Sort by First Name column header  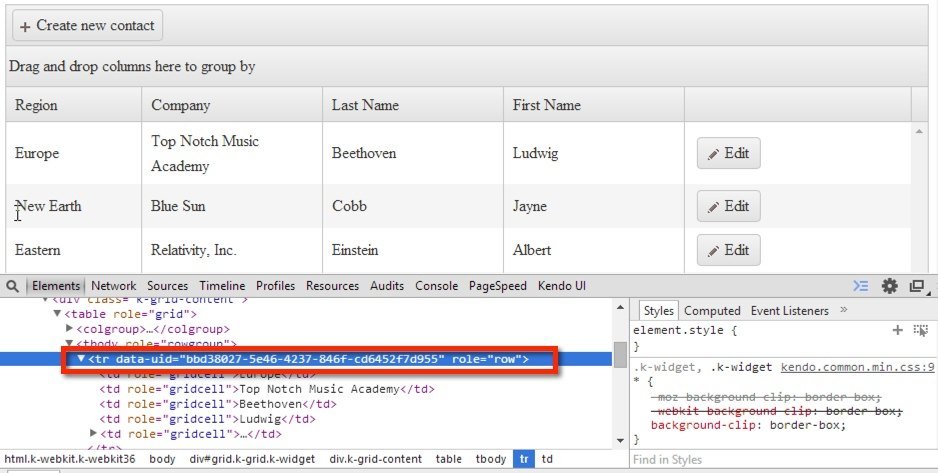(x=593, y=105)
